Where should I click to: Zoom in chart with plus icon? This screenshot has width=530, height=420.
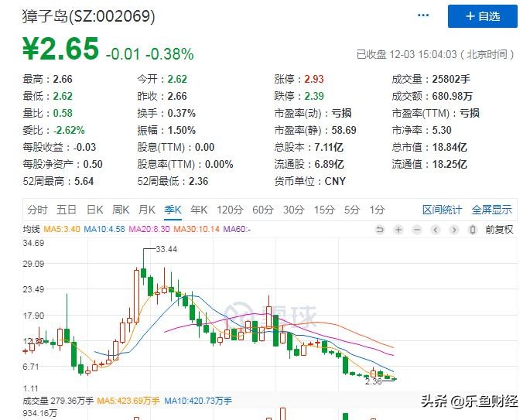[398, 230]
